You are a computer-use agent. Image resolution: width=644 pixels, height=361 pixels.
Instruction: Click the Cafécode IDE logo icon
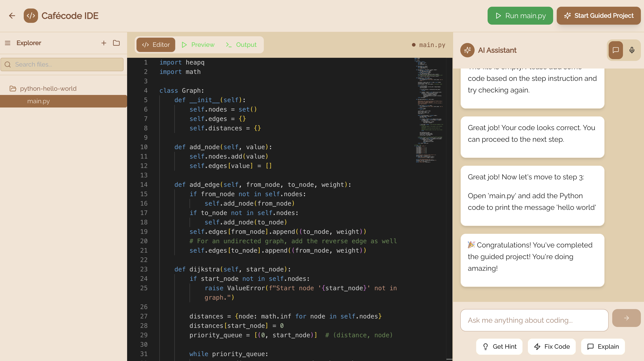click(x=31, y=16)
